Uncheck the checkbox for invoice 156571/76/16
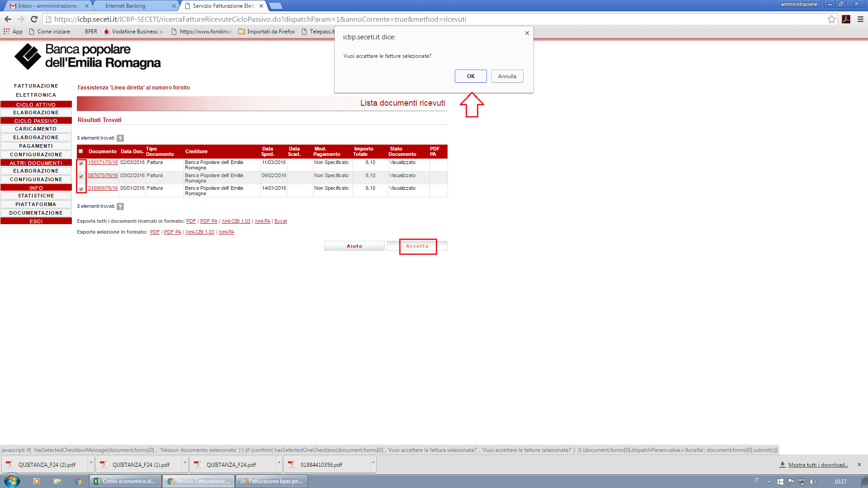868x488 pixels. point(81,164)
